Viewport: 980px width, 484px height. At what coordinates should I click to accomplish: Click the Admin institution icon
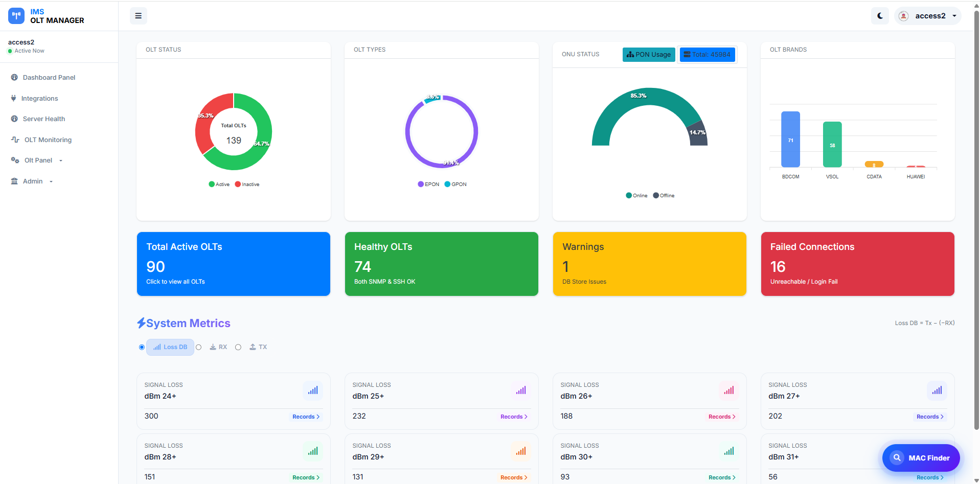(x=14, y=181)
